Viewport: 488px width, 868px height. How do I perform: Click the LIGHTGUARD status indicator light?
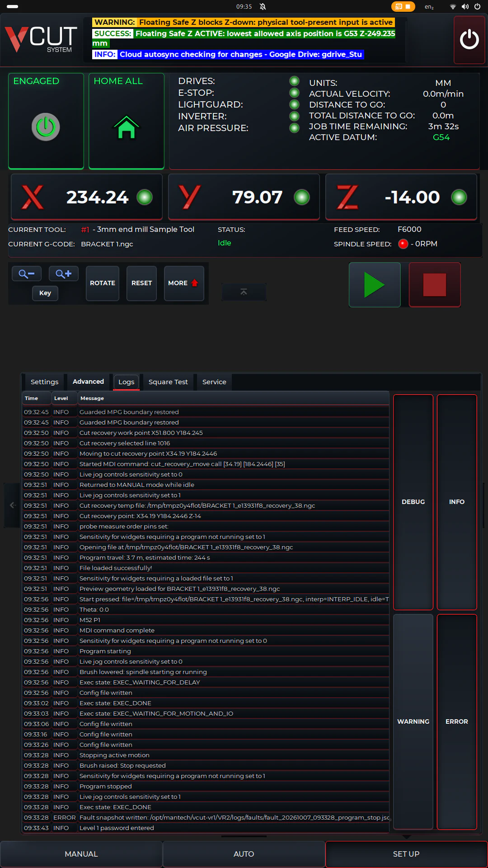pyautogui.click(x=294, y=104)
